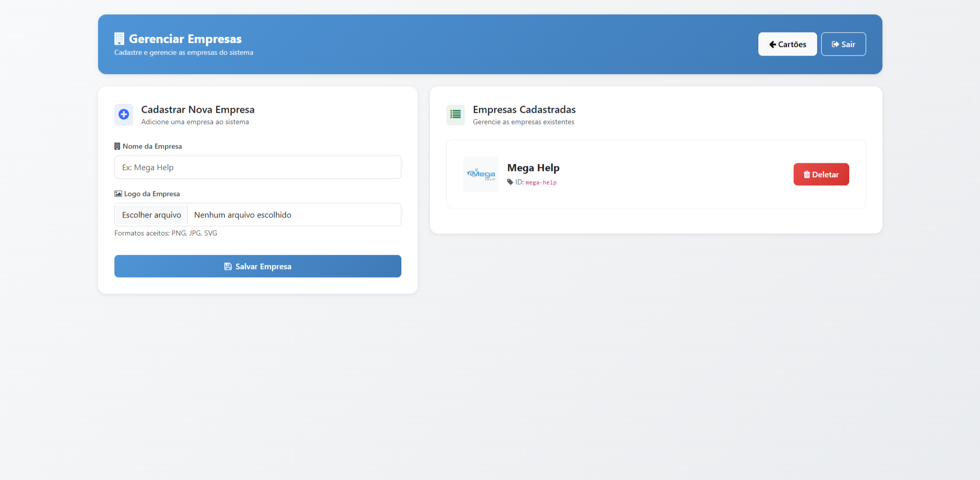Delete the Mega Help company
The image size is (980, 480).
pyautogui.click(x=821, y=175)
